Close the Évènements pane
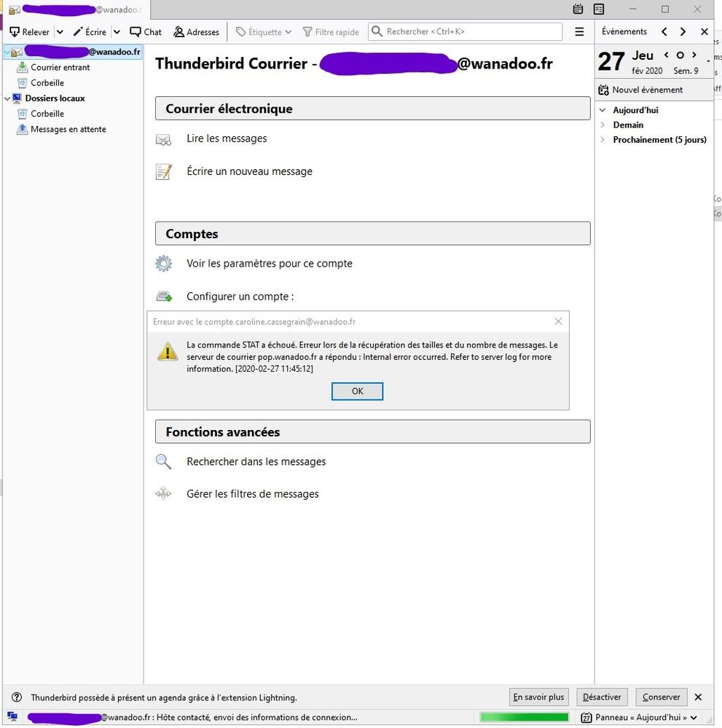 (705, 31)
